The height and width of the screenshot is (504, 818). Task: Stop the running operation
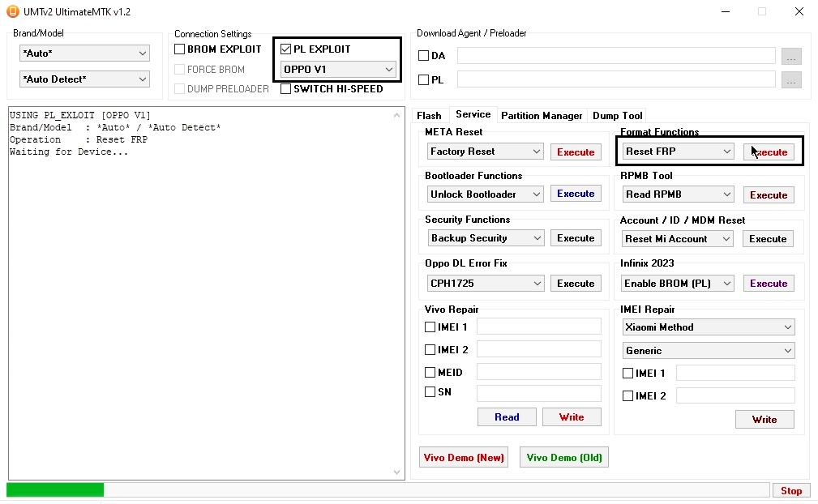click(x=791, y=490)
